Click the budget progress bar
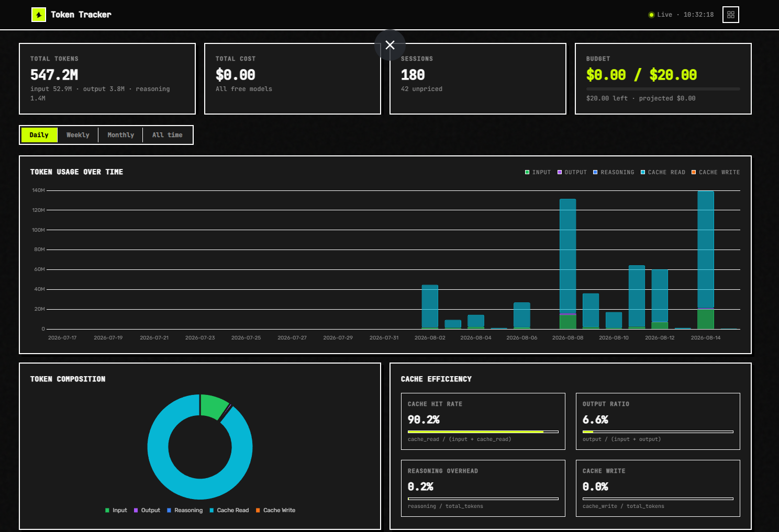 tap(663, 89)
